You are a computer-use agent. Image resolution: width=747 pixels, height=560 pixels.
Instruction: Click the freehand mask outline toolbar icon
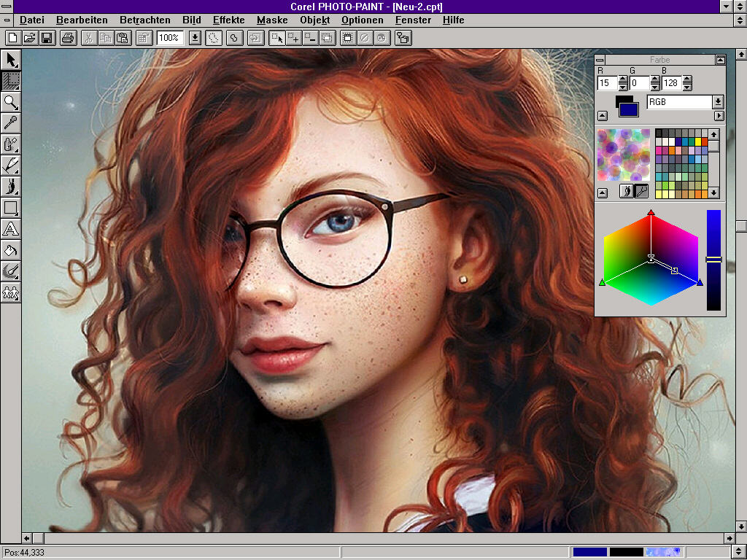pyautogui.click(x=214, y=38)
